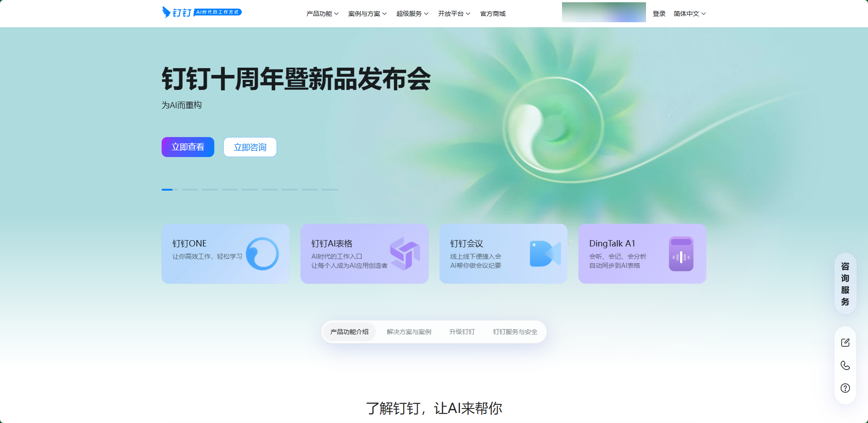Expand the 超级服务 navigation menu
This screenshot has width=868, height=423.
[412, 14]
